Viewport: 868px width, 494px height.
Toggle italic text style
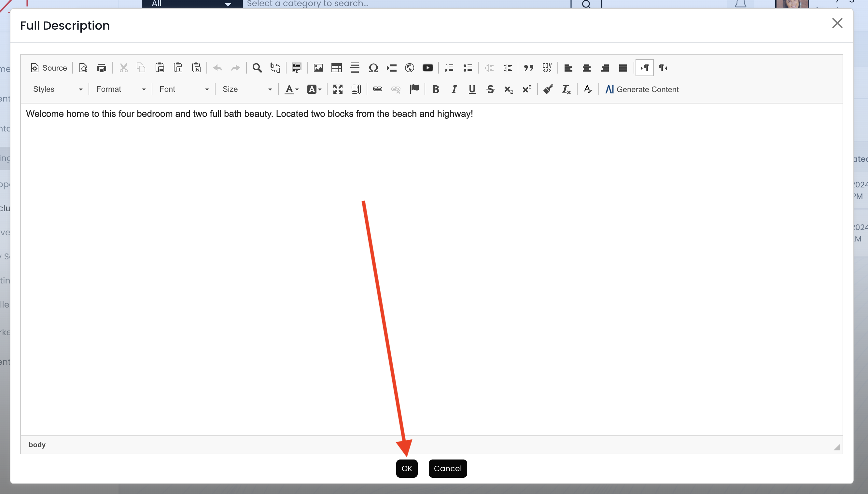click(454, 89)
